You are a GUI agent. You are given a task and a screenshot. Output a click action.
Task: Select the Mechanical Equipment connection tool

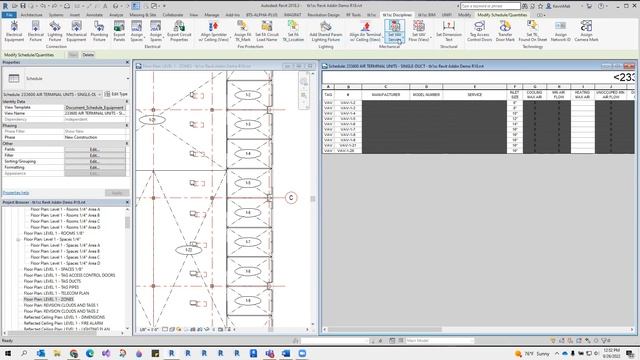(76, 31)
